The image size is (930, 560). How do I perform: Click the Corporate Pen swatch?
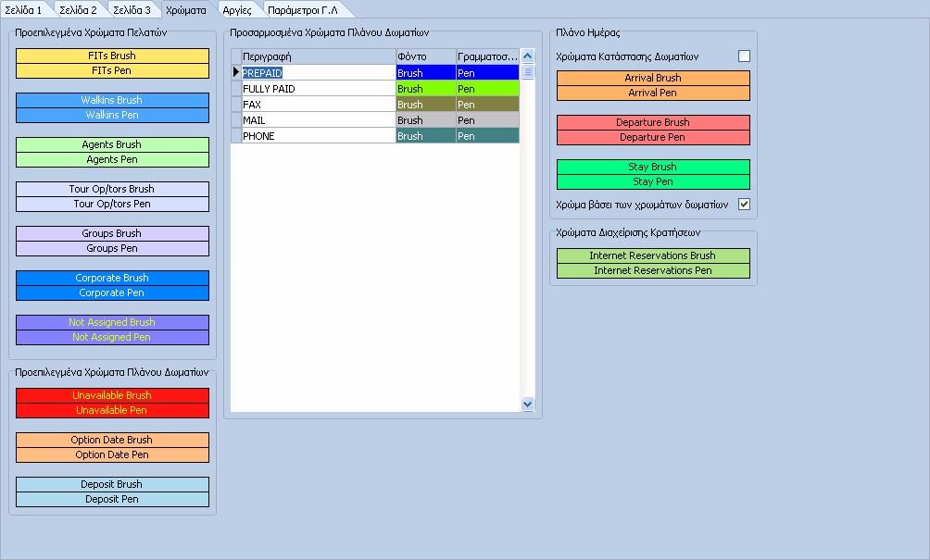tap(112, 292)
